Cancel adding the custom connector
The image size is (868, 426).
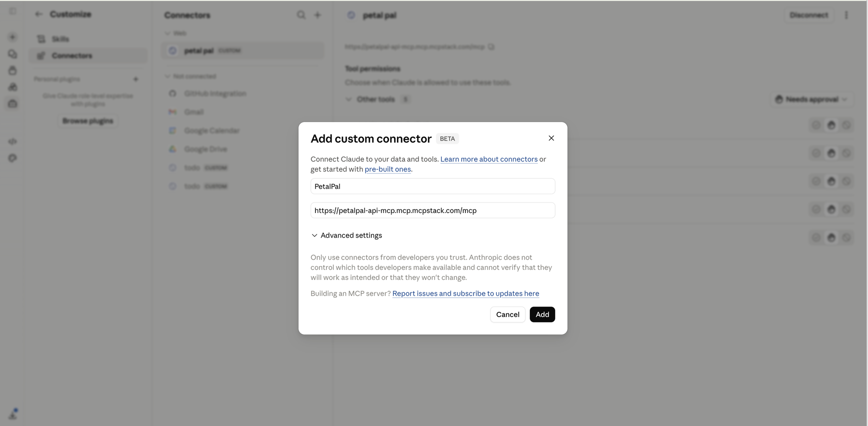coord(508,315)
